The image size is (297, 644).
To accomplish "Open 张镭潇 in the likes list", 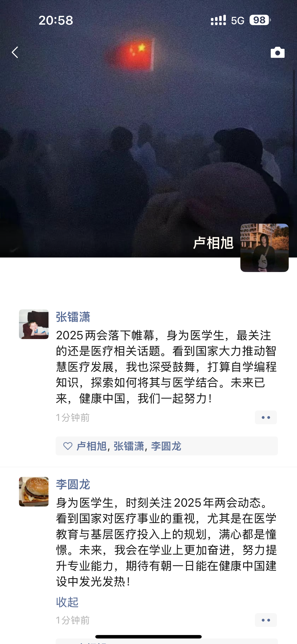I will pyautogui.click(x=129, y=446).
